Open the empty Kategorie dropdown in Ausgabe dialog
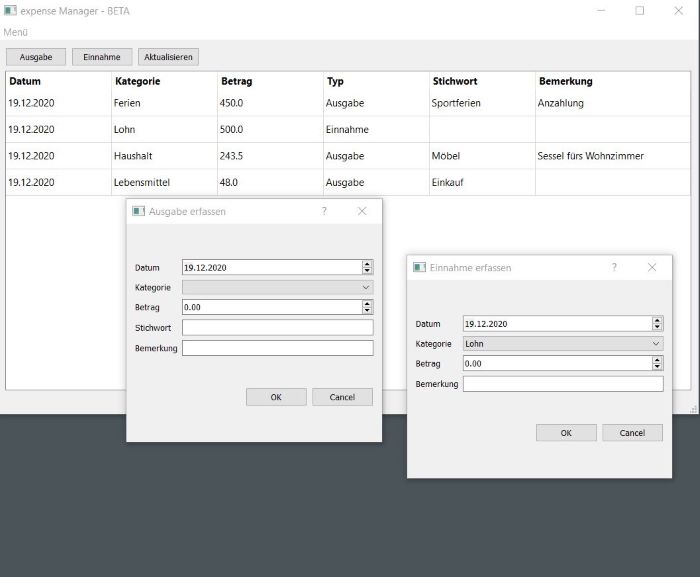The height and width of the screenshot is (577, 700). pos(277,287)
